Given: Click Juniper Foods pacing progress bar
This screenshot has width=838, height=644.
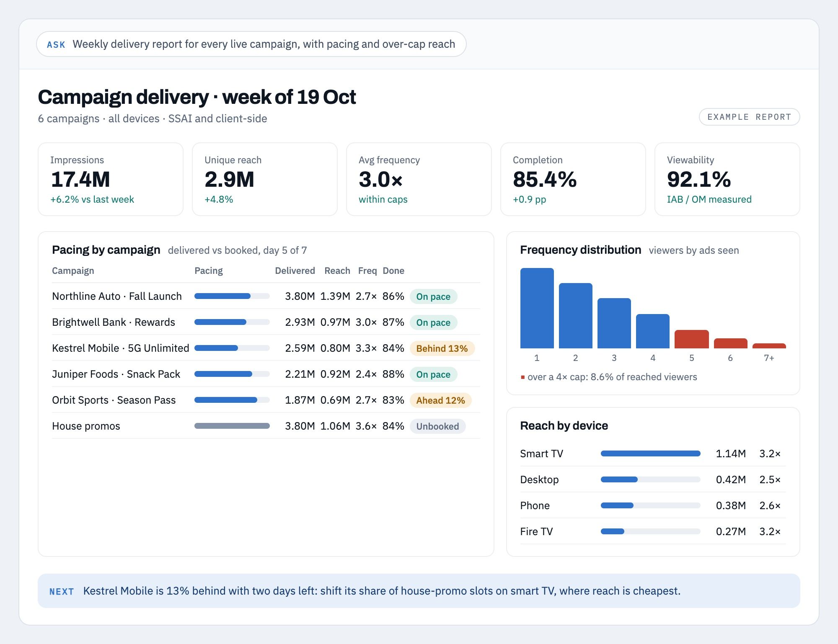Looking at the screenshot, I should 232,374.
